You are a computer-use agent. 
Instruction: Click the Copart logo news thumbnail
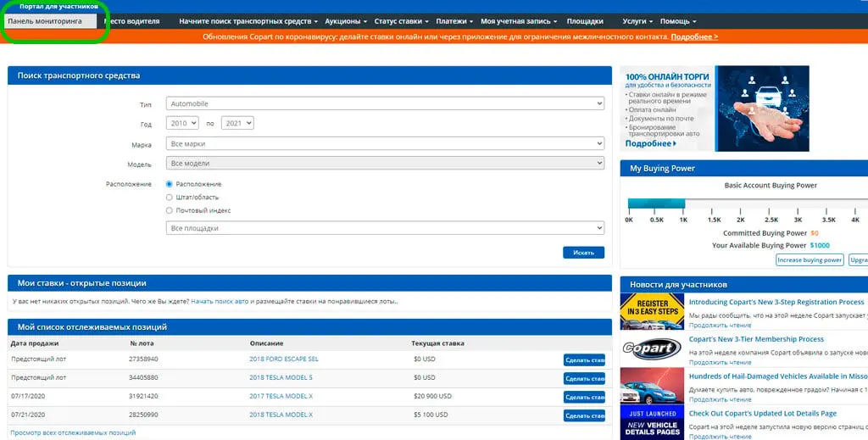(652, 348)
